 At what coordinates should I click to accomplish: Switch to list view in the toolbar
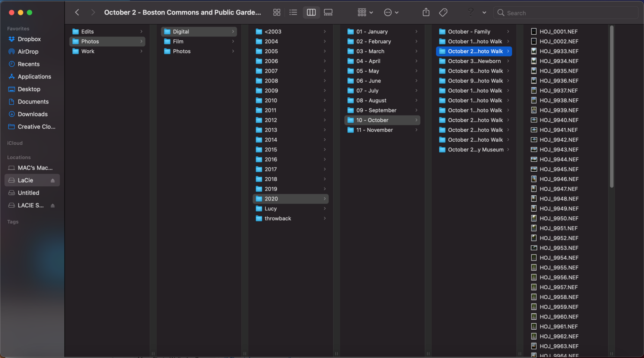(294, 12)
